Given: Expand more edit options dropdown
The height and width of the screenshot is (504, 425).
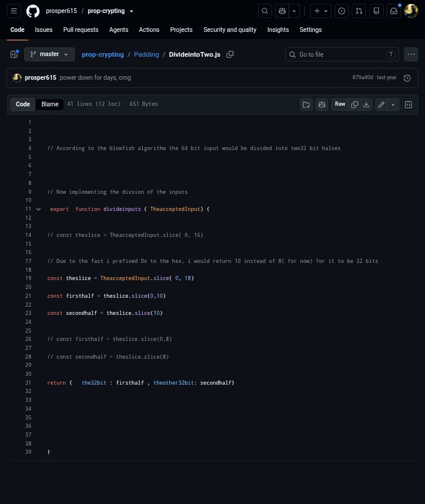Looking at the screenshot, I should tap(393, 105).
